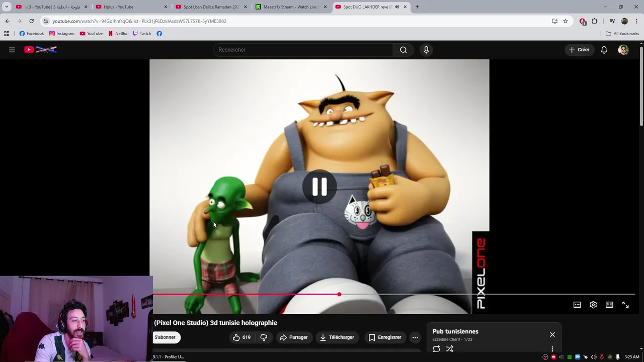Open YouTube account avatar menu

pyautogui.click(x=623, y=50)
